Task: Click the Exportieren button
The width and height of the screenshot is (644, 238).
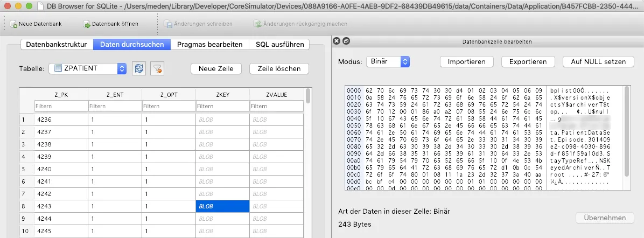Action: [x=528, y=62]
